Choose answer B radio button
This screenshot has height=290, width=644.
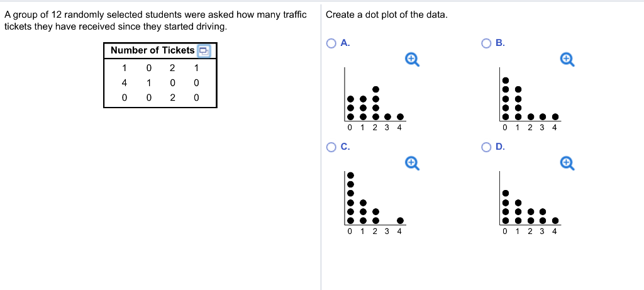[487, 43]
